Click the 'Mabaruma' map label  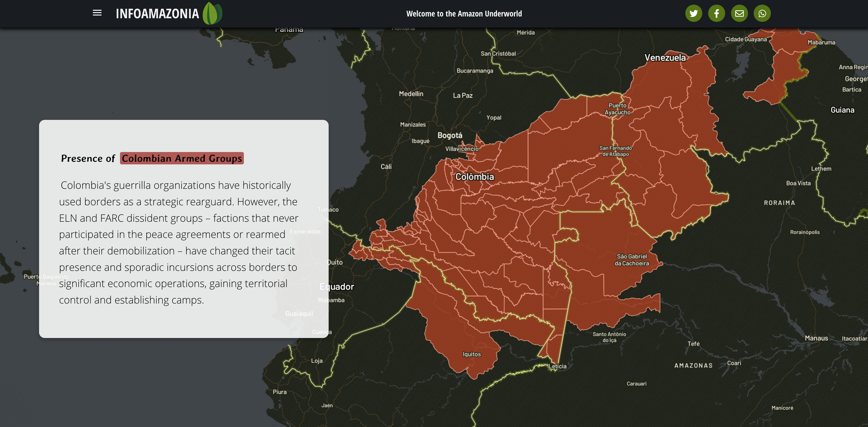[x=821, y=42]
